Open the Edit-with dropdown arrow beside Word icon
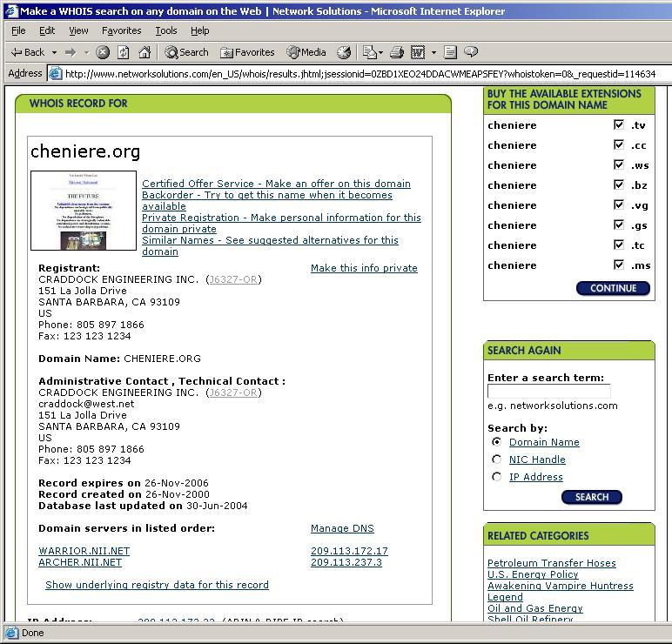Image resolution: width=672 pixels, height=644 pixels. (433, 53)
